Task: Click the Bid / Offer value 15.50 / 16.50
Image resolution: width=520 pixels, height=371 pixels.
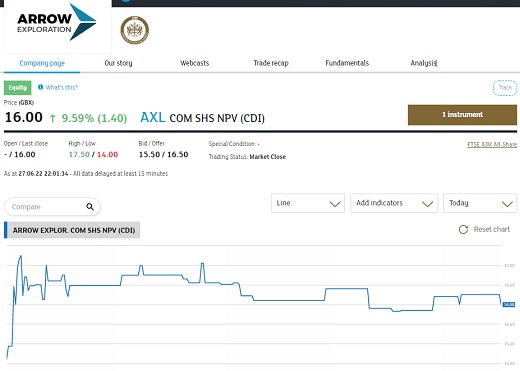Action: point(163,155)
